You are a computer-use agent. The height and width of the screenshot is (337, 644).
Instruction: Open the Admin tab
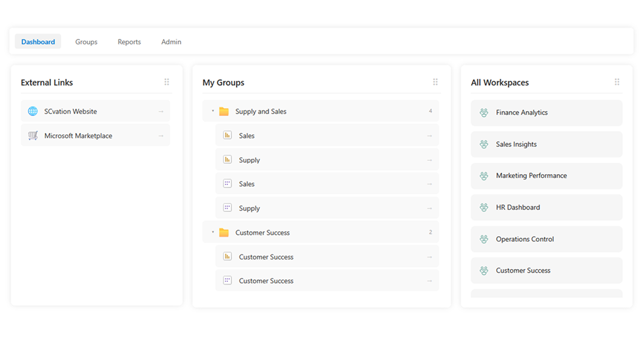[171, 41]
